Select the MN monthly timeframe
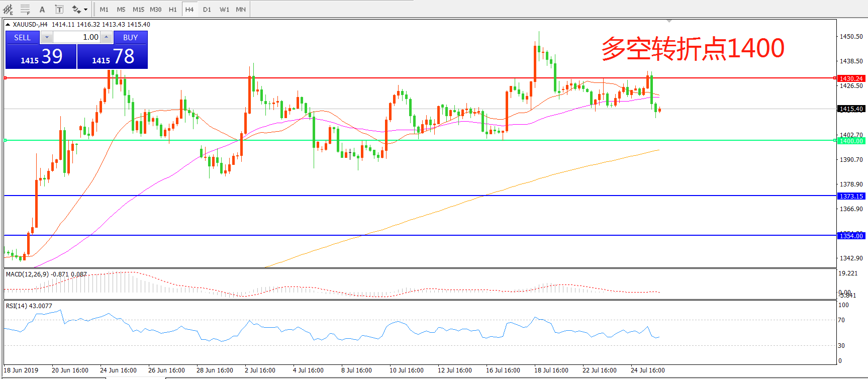 (x=241, y=10)
